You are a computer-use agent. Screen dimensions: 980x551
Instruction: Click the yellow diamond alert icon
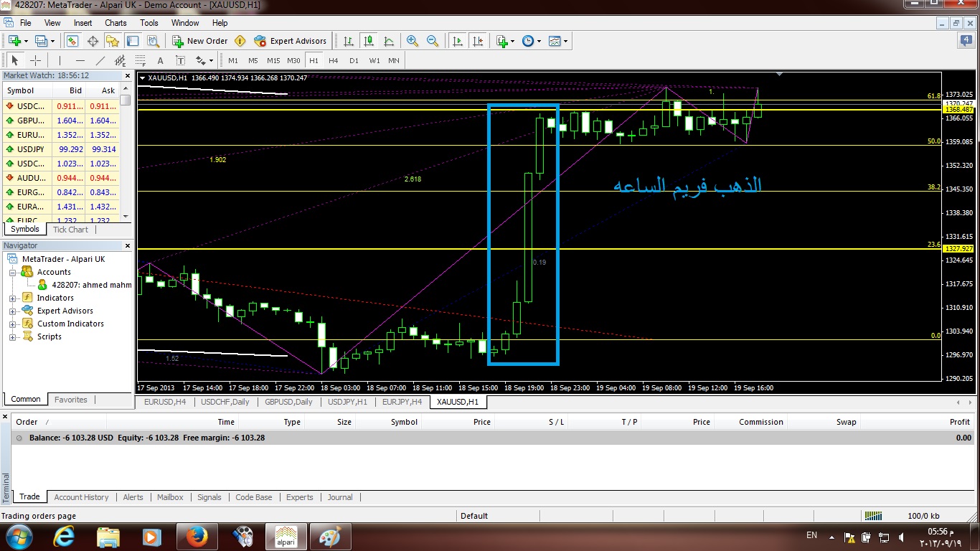tap(240, 41)
